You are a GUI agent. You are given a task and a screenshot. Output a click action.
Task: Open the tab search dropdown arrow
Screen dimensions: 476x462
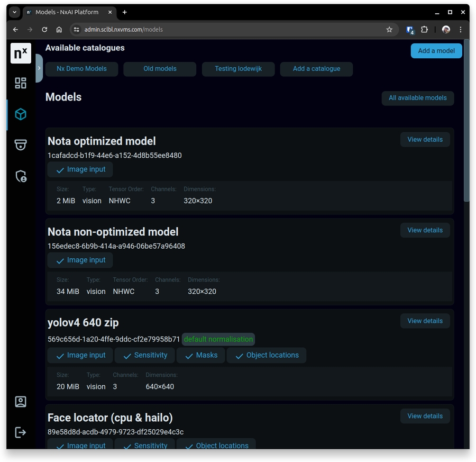[x=15, y=12]
